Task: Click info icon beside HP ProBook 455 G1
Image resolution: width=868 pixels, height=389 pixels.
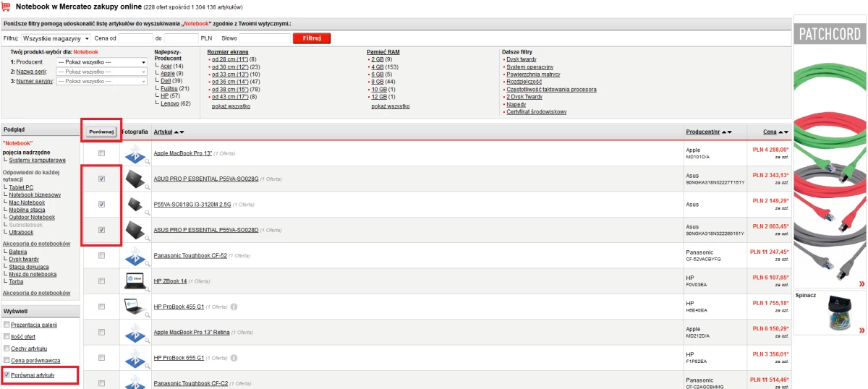Action: [x=234, y=307]
